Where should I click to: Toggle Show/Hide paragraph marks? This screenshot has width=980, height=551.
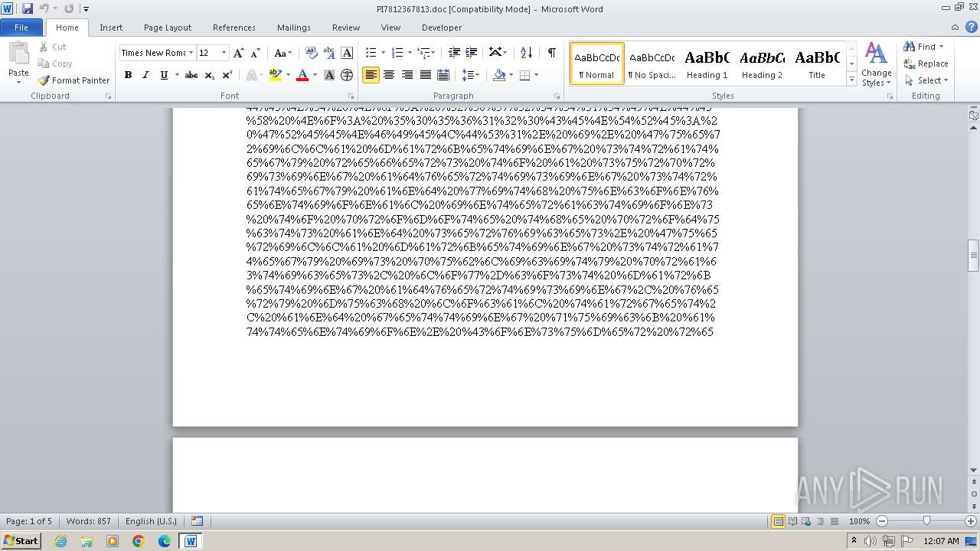pos(551,53)
